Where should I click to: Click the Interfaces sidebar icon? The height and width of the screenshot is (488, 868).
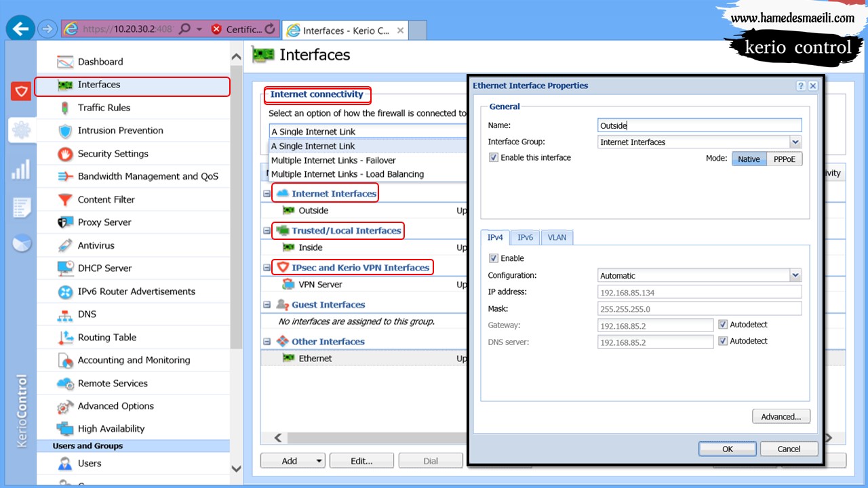65,85
